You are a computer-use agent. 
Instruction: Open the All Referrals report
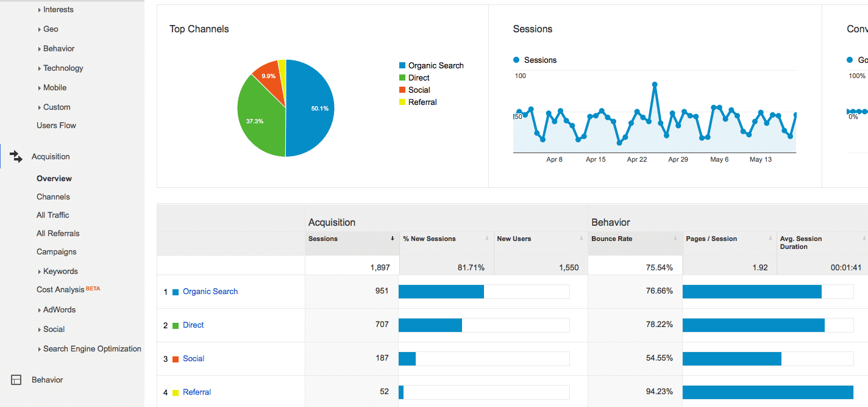click(58, 234)
